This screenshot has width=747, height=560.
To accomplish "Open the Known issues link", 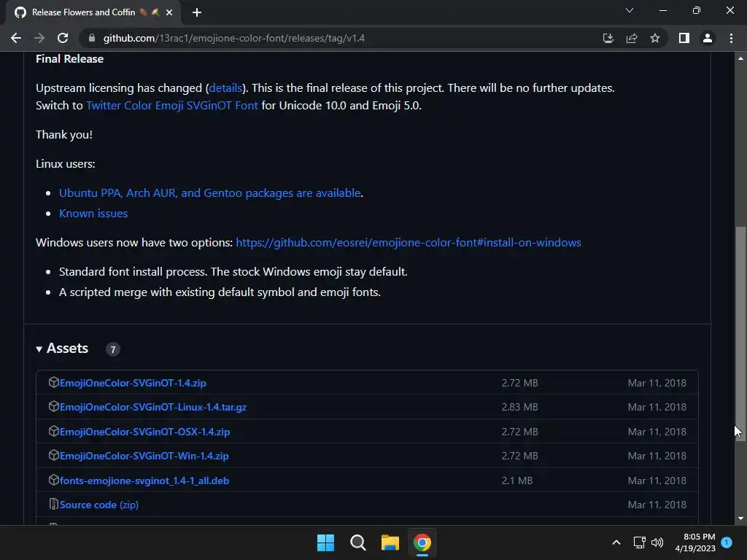I will [93, 214].
